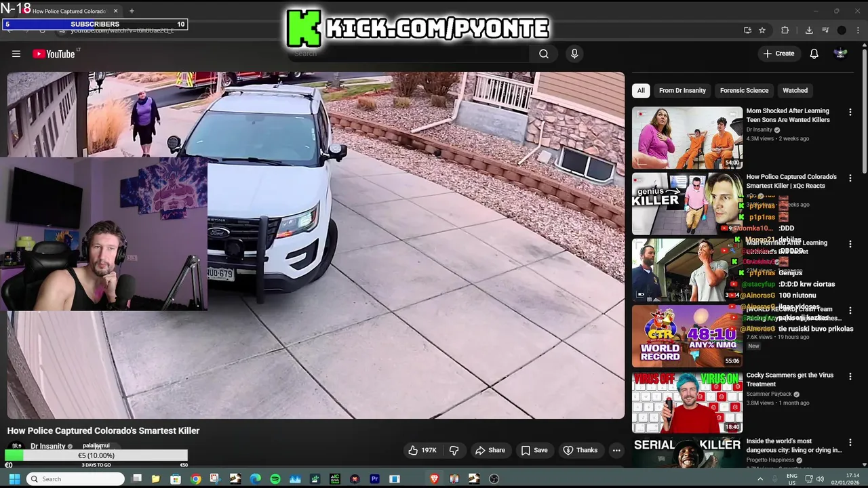Open options for Inside the world's most dangerous city

click(x=850, y=443)
